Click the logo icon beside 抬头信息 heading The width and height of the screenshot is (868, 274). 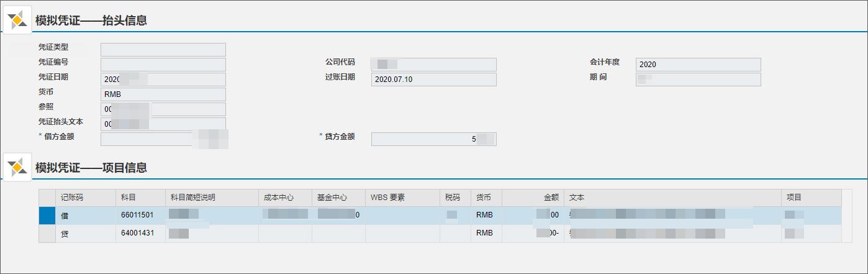(x=17, y=20)
